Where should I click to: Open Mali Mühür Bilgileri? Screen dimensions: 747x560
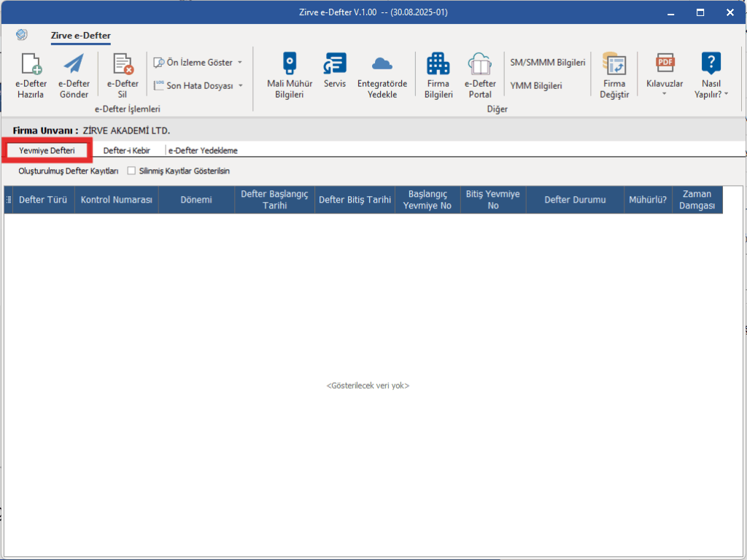pos(290,75)
